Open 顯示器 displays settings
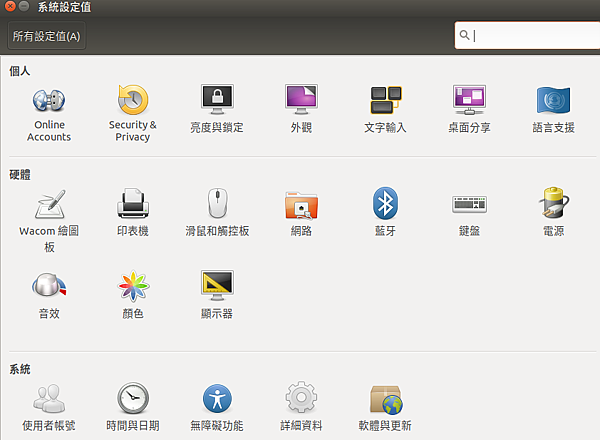 tap(217, 295)
